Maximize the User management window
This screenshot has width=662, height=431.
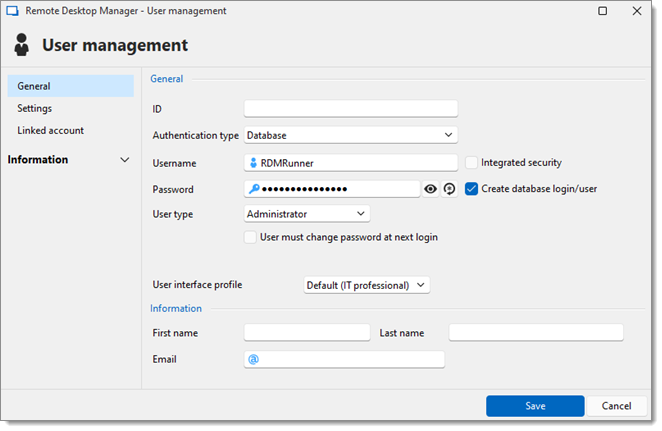point(602,11)
